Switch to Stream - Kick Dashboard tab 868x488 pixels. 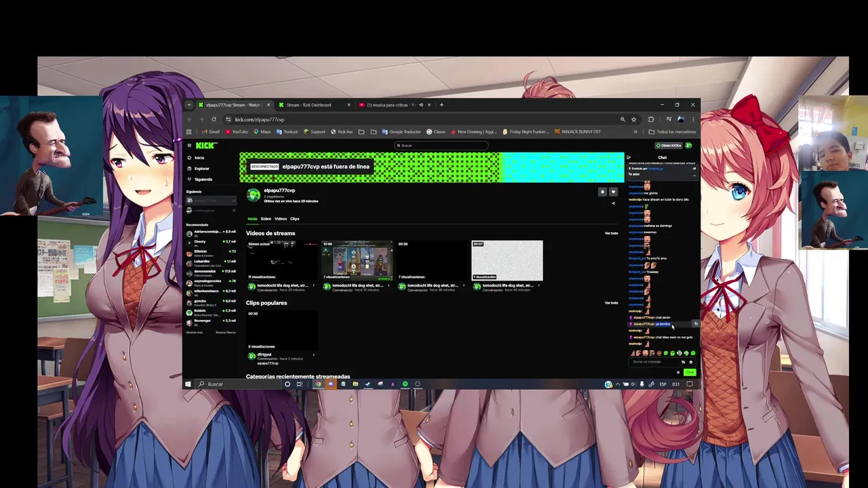314,105
